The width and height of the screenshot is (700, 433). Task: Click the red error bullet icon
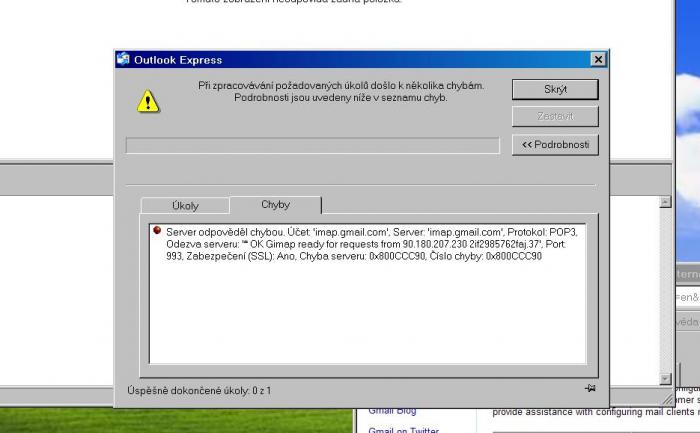[x=157, y=231]
